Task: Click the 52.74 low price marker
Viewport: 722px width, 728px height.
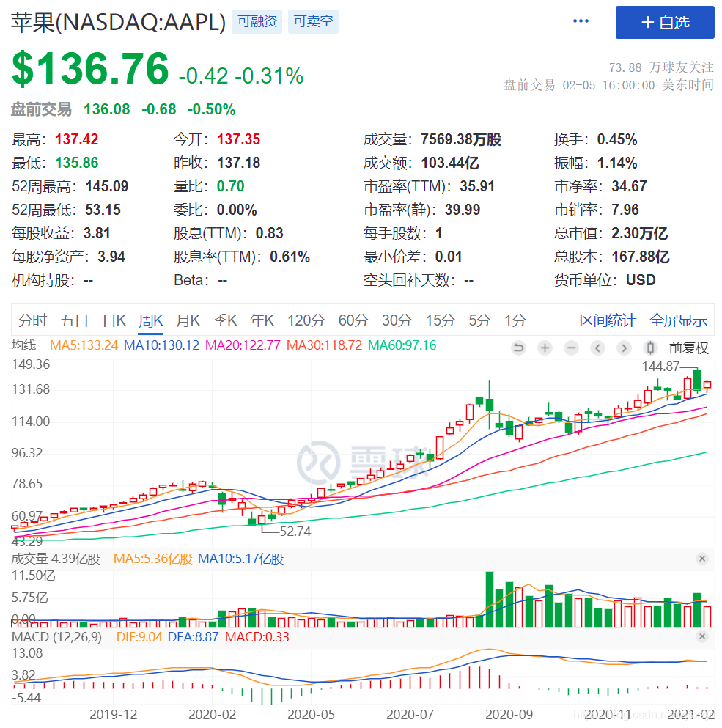Action: coord(295,531)
